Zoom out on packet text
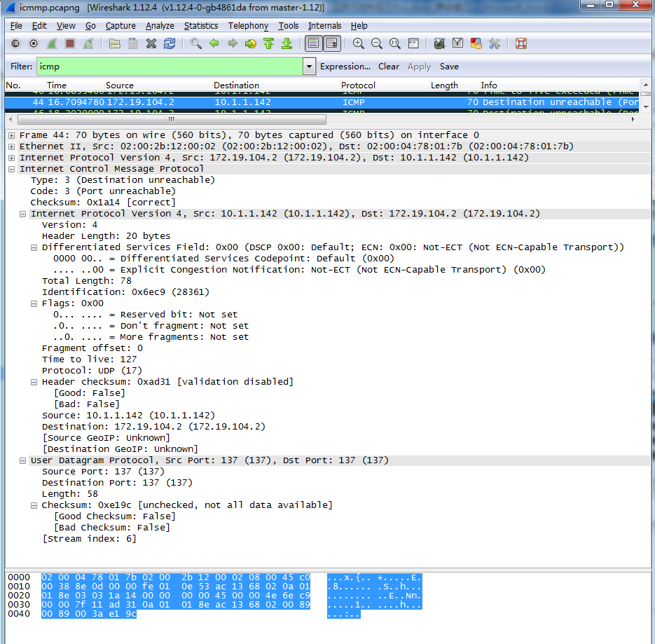The height and width of the screenshot is (644, 655). point(376,43)
